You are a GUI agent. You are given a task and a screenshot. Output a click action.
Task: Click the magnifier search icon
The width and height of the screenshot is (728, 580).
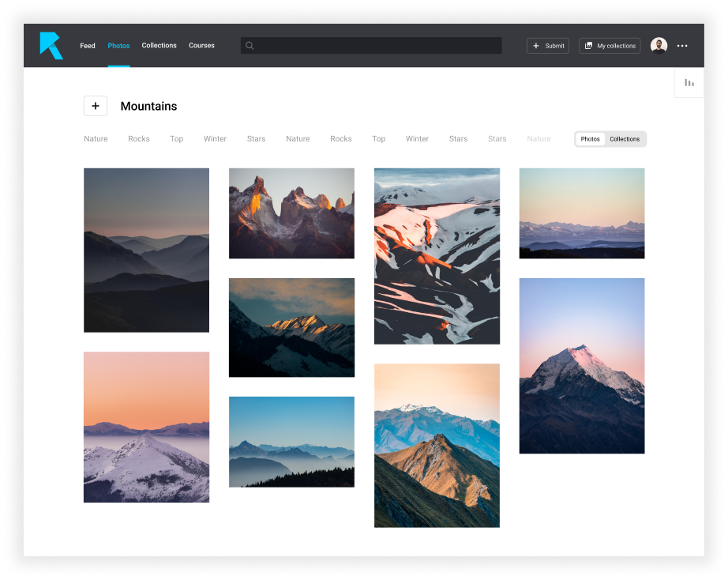point(250,46)
